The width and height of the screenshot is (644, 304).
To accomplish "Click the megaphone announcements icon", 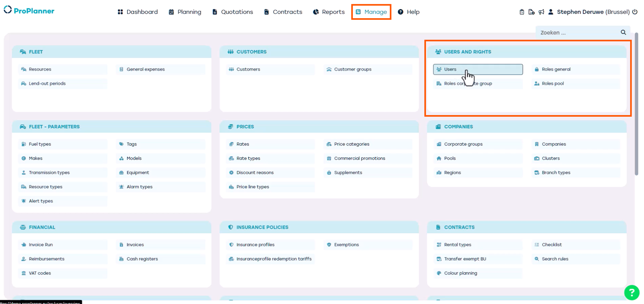I will pos(541,12).
